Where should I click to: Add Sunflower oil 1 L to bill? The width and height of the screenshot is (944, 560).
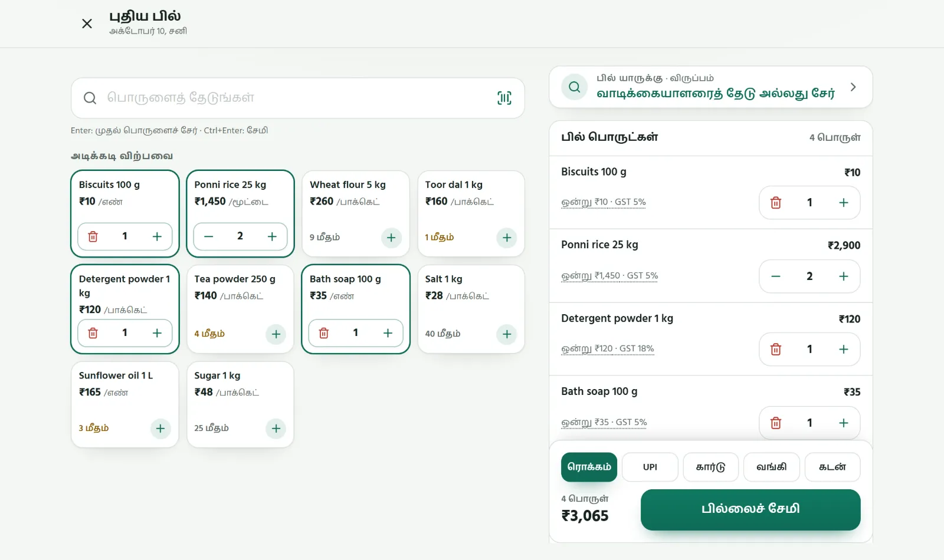[x=160, y=429]
